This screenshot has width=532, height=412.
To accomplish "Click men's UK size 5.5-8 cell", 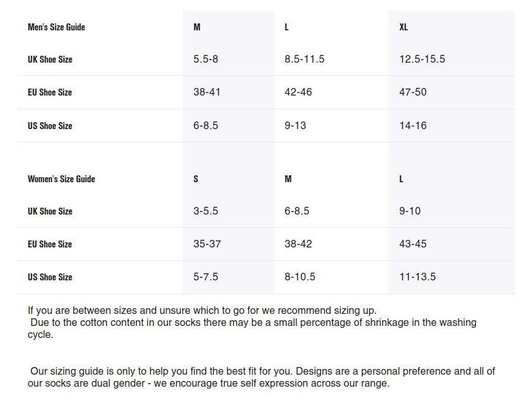I will pyautogui.click(x=206, y=59).
